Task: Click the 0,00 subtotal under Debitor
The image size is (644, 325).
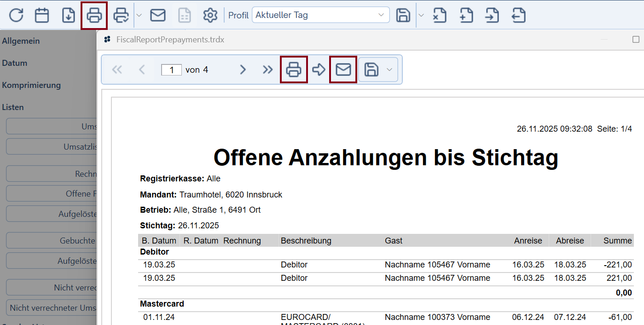Action: (624, 293)
